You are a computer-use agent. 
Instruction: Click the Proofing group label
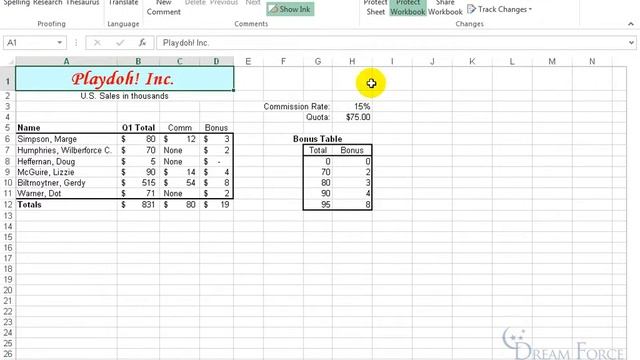pyautogui.click(x=51, y=24)
